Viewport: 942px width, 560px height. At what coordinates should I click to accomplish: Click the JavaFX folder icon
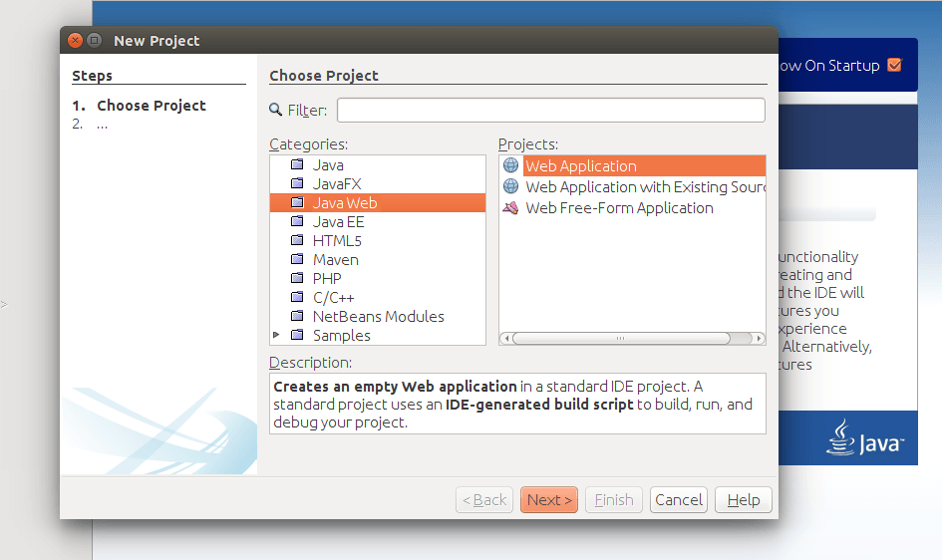tap(296, 184)
